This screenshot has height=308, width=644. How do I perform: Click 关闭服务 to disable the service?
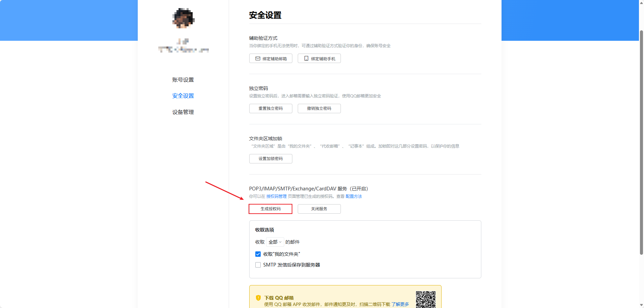319,209
